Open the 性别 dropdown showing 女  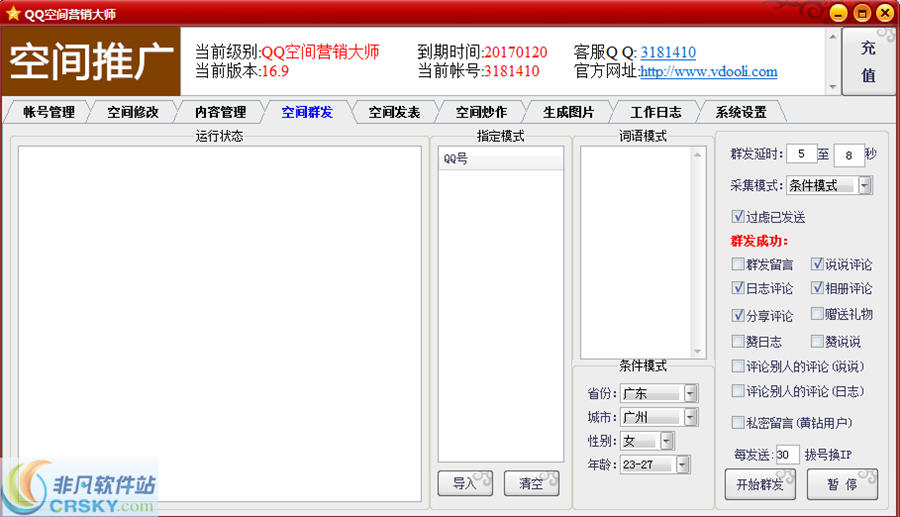pos(666,441)
